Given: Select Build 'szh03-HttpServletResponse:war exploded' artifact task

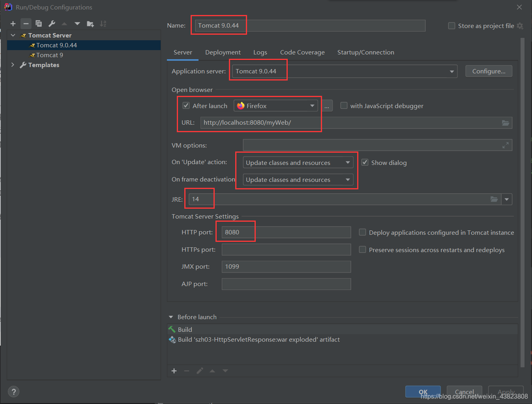Looking at the screenshot, I should [343, 340].
